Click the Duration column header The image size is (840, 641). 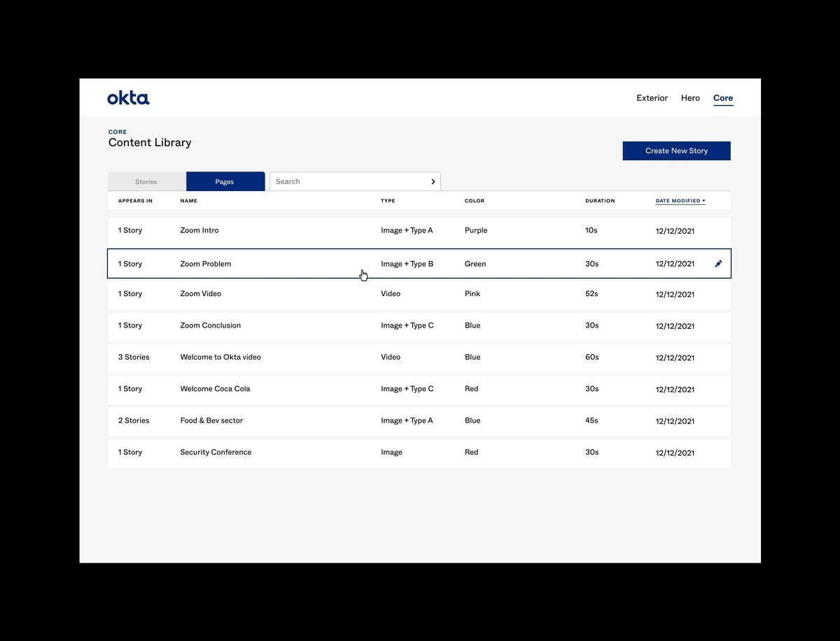click(x=600, y=201)
